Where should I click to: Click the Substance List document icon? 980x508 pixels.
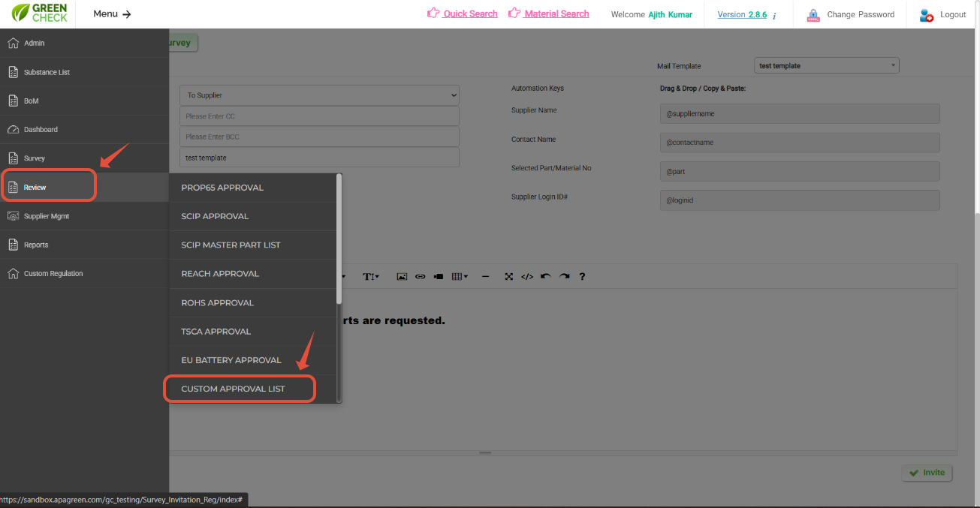(x=13, y=72)
